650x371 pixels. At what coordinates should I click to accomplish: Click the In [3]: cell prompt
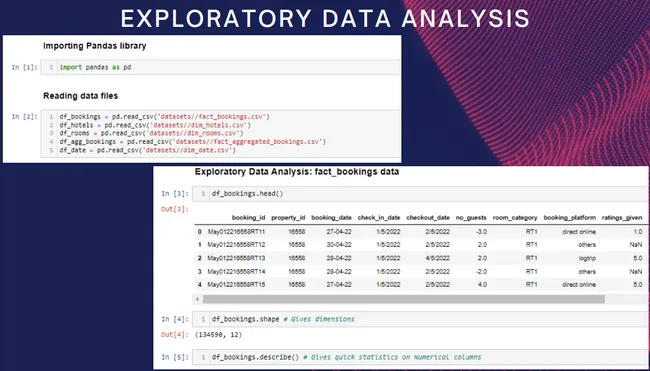click(x=175, y=194)
